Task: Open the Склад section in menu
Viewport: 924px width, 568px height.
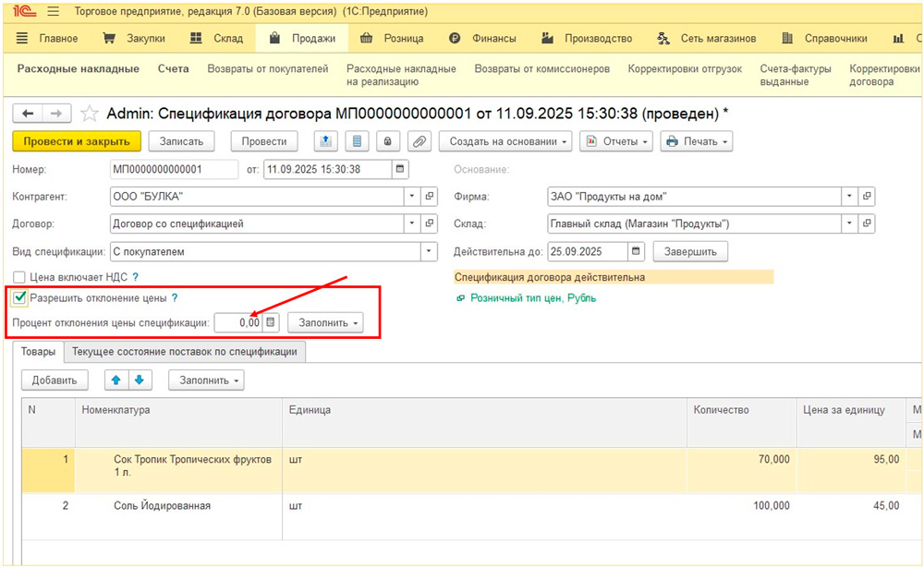Action: tap(217, 39)
